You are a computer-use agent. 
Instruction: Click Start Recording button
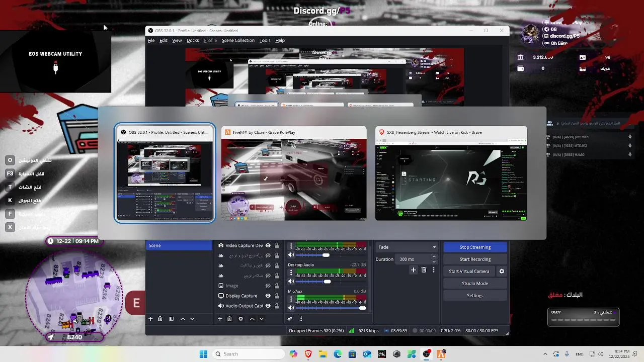click(475, 259)
